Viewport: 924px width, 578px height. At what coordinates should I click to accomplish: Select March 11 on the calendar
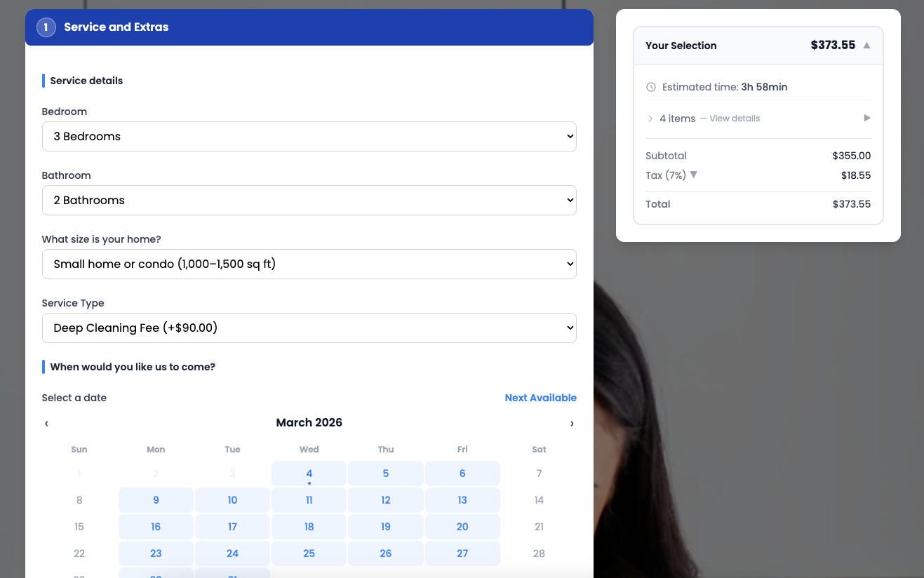click(309, 500)
